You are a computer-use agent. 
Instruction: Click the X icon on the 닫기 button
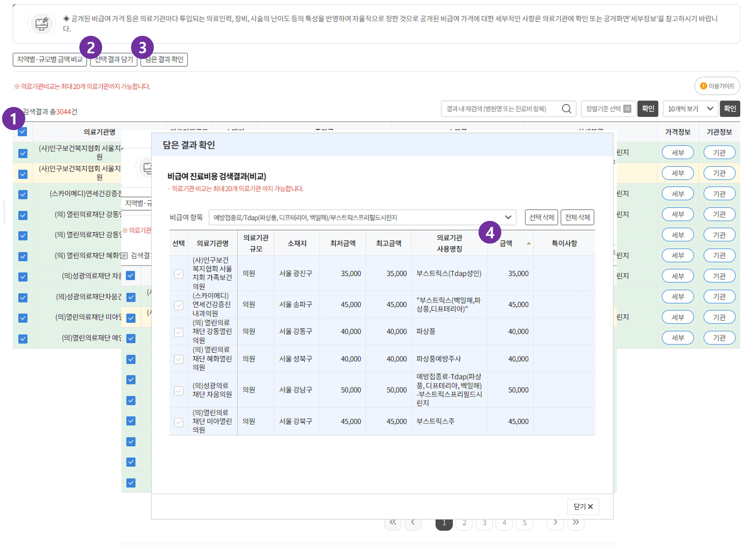coord(591,507)
